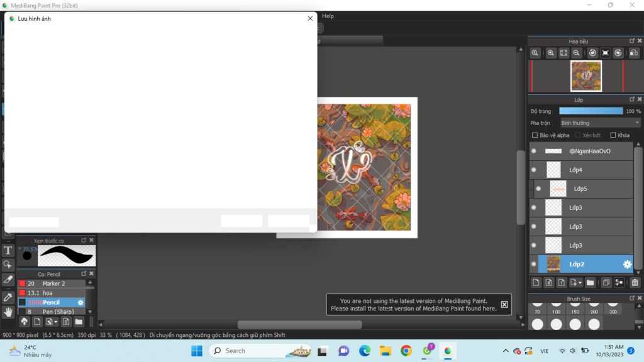This screenshot has height=362, width=644.
Task: Add brush script icon
Action: coord(65,322)
